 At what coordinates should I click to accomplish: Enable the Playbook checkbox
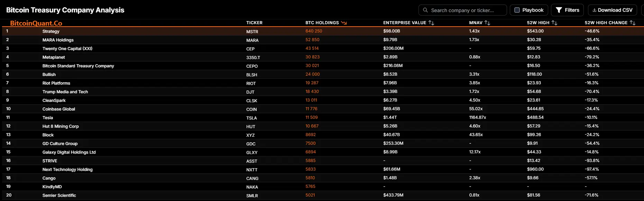pos(517,10)
